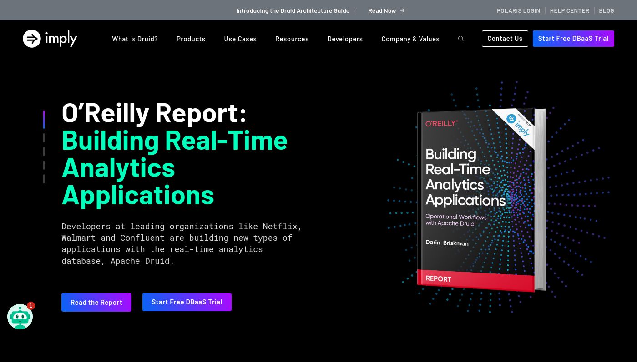This screenshot has width=637, height=364.
Task: Click the paragraph mentioning Netflix and Walmart
Action: [x=182, y=243]
